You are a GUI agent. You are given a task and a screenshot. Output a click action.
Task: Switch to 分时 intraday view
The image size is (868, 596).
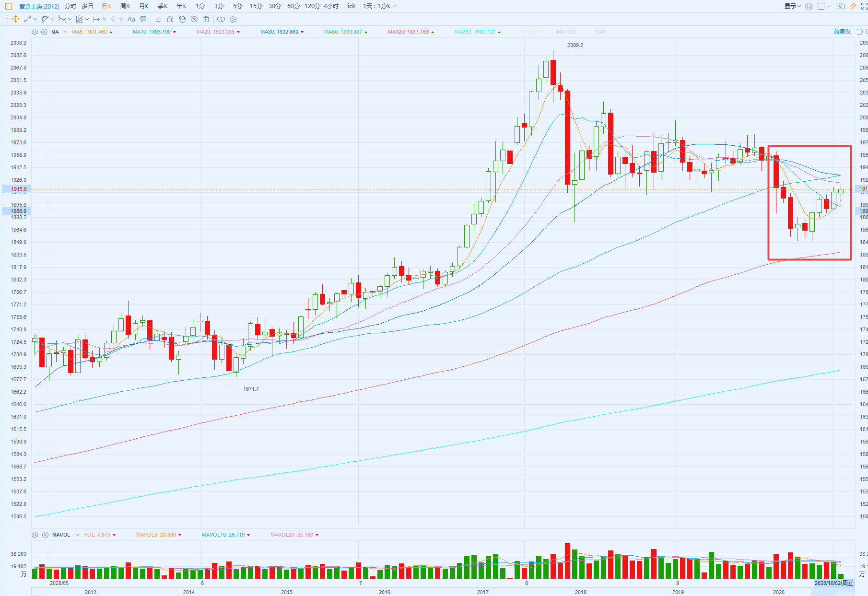coord(70,6)
